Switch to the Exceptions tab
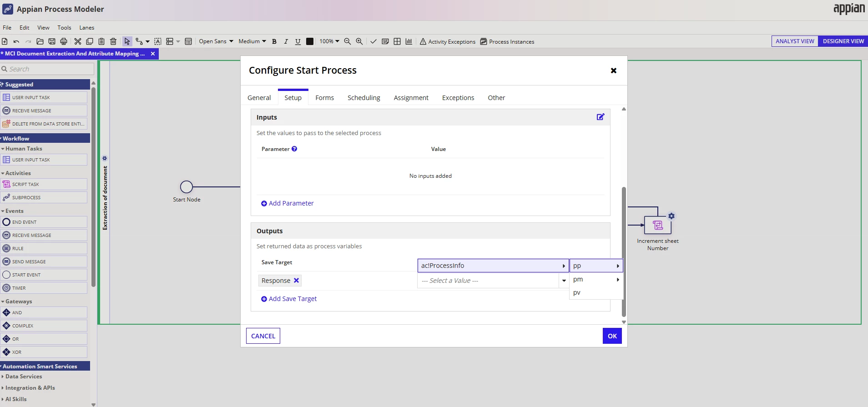868x407 pixels. pos(458,98)
